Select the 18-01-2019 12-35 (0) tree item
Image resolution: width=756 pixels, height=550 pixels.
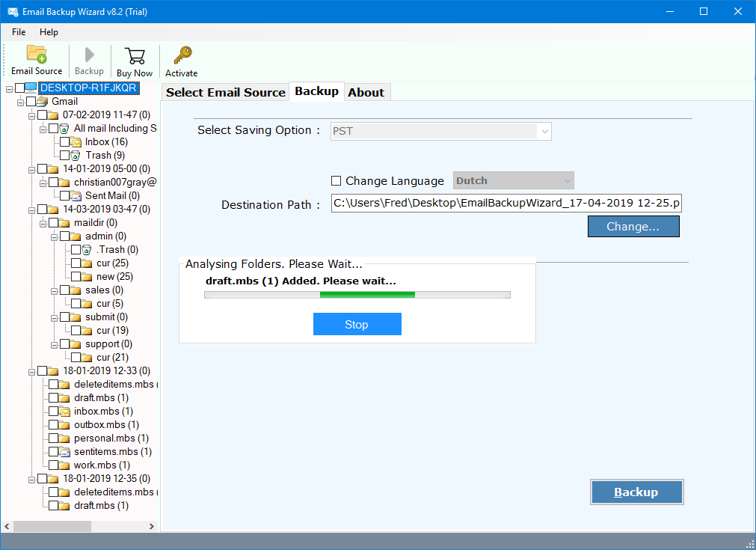click(106, 479)
